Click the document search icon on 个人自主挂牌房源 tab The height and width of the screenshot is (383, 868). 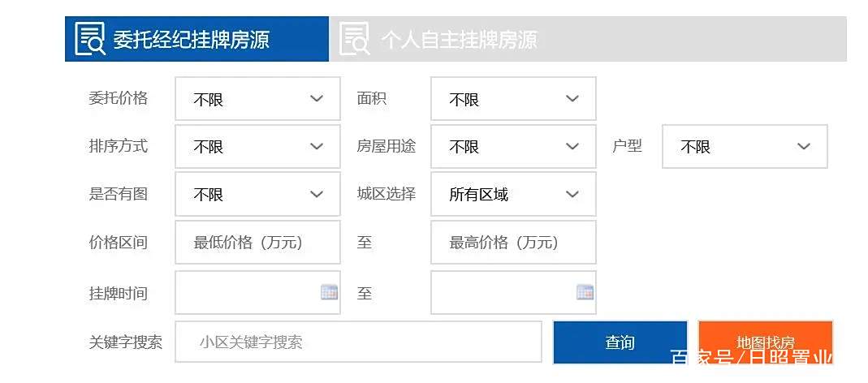click(354, 38)
